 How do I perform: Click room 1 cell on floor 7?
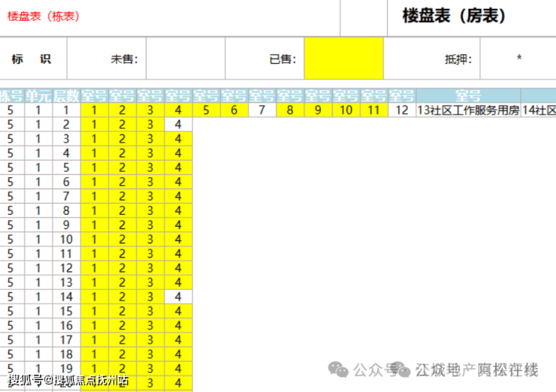tap(94, 196)
